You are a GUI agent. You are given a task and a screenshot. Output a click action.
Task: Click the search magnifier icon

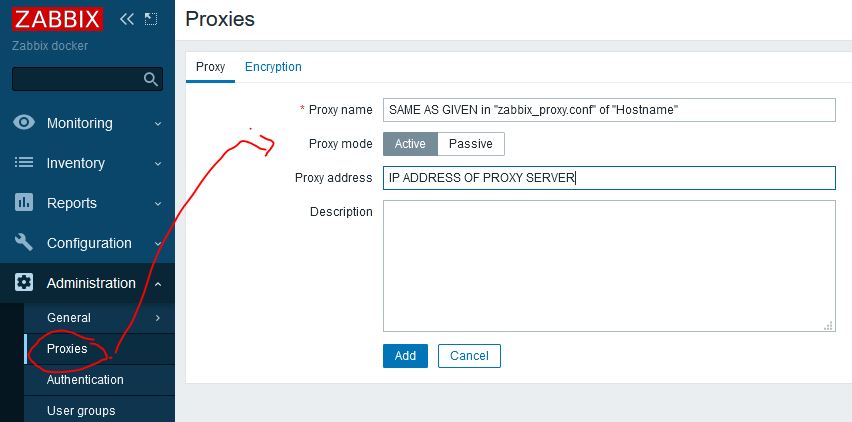click(x=151, y=80)
